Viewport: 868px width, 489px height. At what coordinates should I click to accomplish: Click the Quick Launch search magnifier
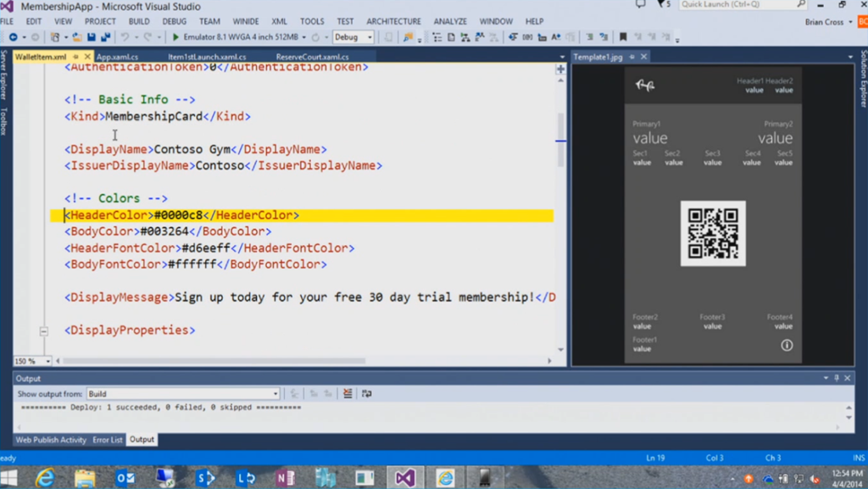[800, 4]
